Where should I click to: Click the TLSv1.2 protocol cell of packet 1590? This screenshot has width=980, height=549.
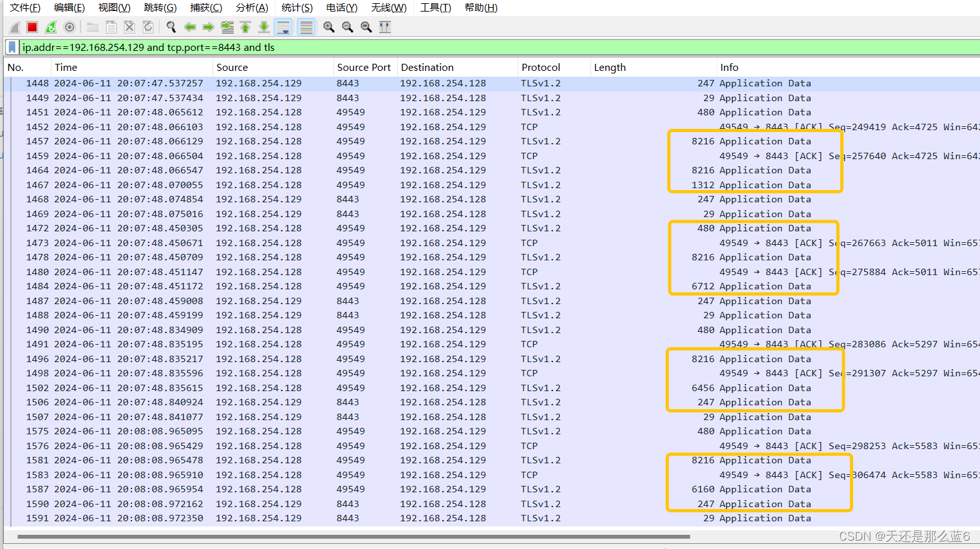pos(541,504)
